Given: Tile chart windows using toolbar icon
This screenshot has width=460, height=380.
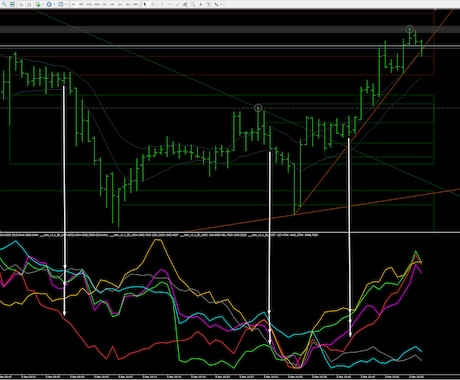Looking at the screenshot, I should point(12,4).
